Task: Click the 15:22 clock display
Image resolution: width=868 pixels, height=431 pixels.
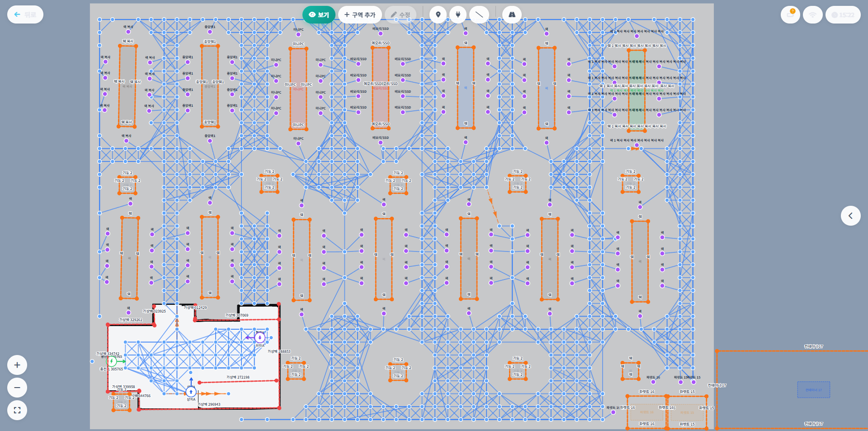Action: click(x=843, y=15)
